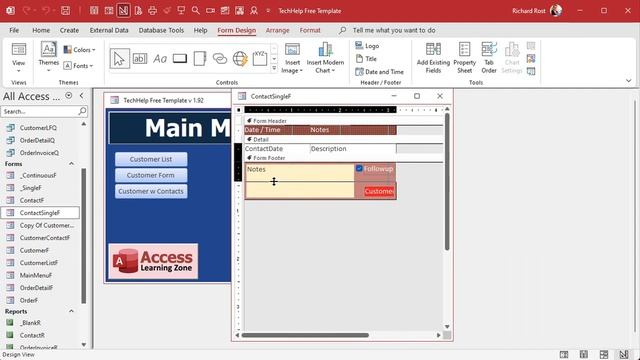Click the ContactSingleF vertical scrollbar
The height and width of the screenshot is (360, 640).
[x=447, y=182]
